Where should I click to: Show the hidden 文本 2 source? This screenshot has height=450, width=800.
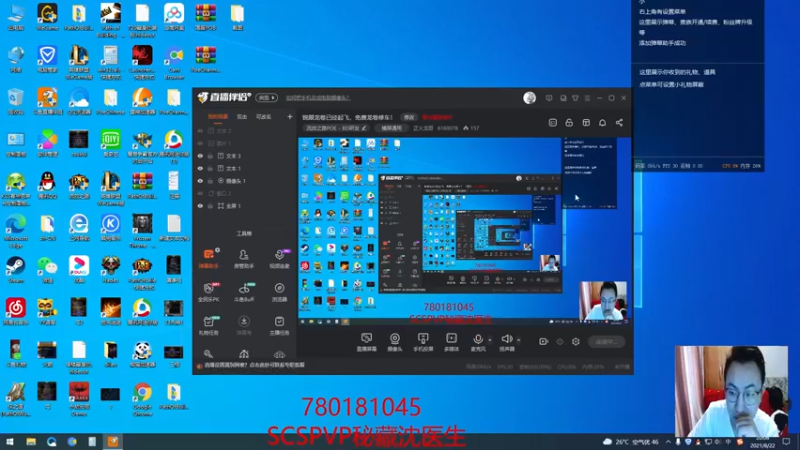tap(200, 131)
